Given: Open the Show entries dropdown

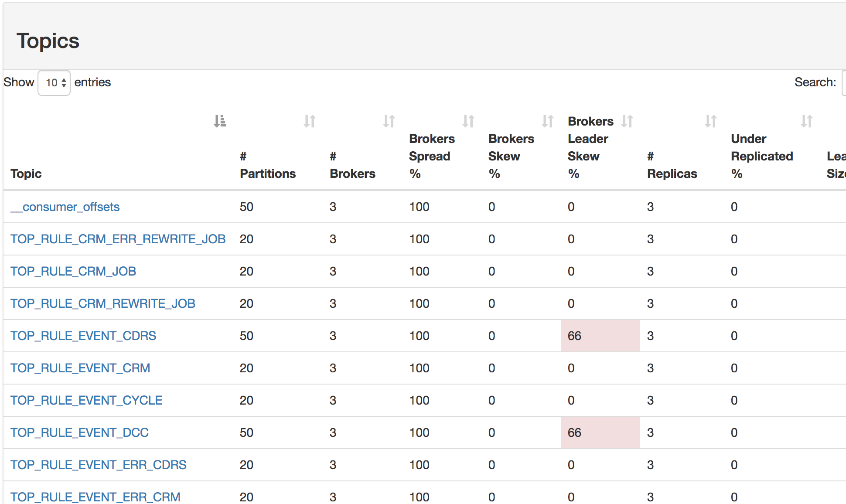Looking at the screenshot, I should click(x=54, y=82).
